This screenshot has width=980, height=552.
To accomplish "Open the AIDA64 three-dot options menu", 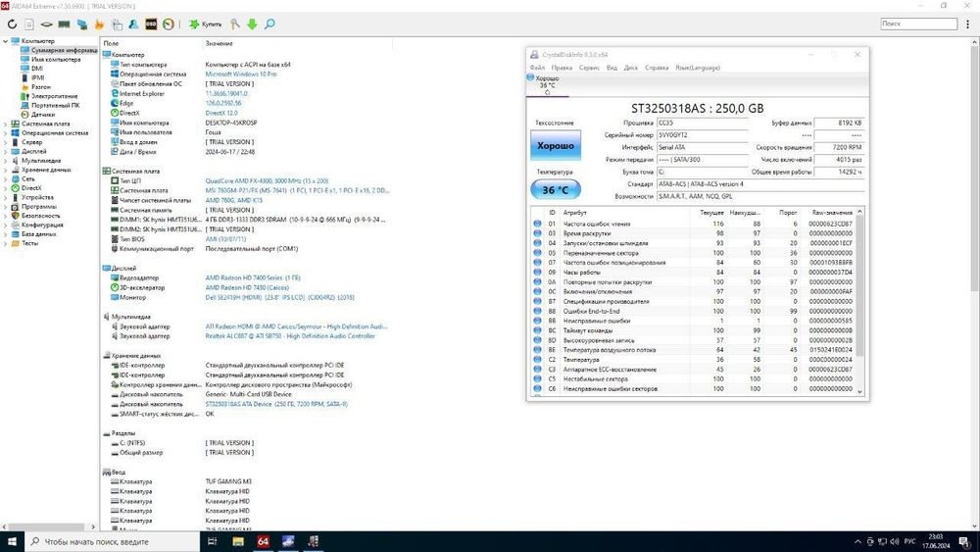I will click(968, 24).
